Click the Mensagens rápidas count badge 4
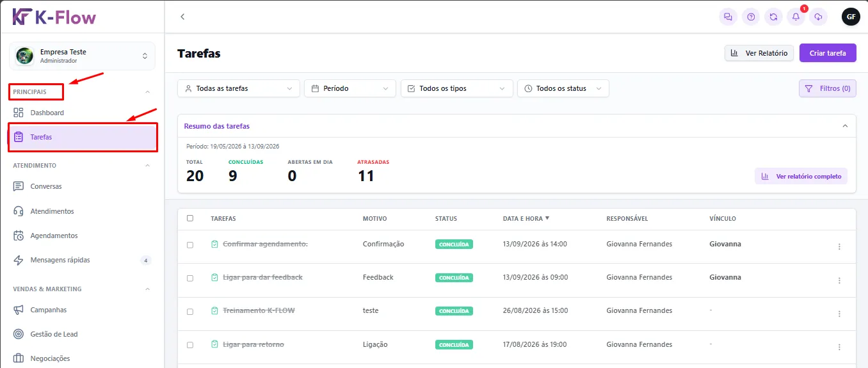The width and height of the screenshot is (868, 368). pyautogui.click(x=145, y=260)
